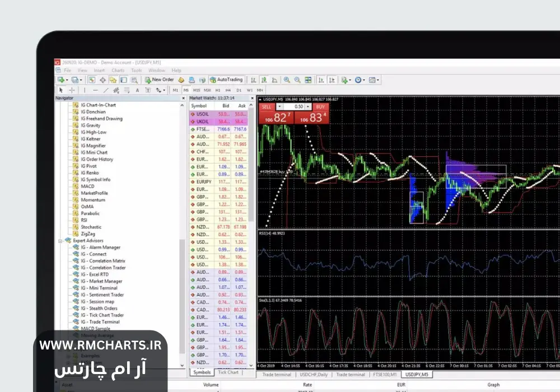Select the trendline drawing tool
560x392 pixels.
106,90
